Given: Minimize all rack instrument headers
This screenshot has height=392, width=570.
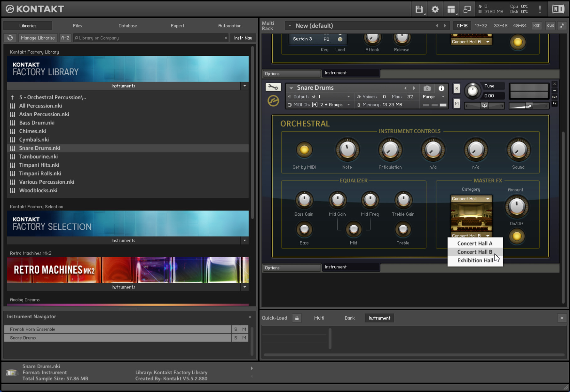Looking at the screenshot, I should pyautogui.click(x=562, y=26).
